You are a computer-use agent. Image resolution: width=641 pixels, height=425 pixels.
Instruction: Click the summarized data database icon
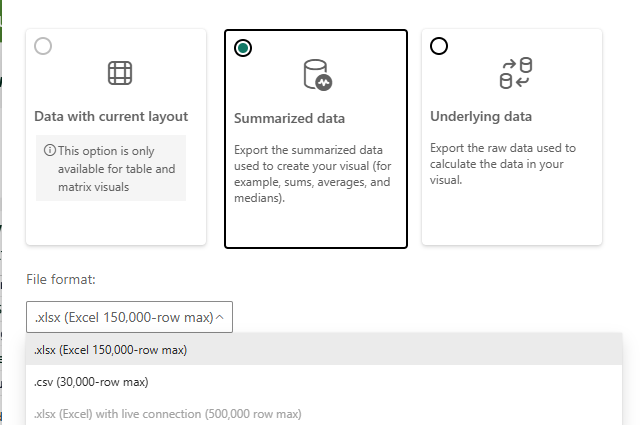318,75
